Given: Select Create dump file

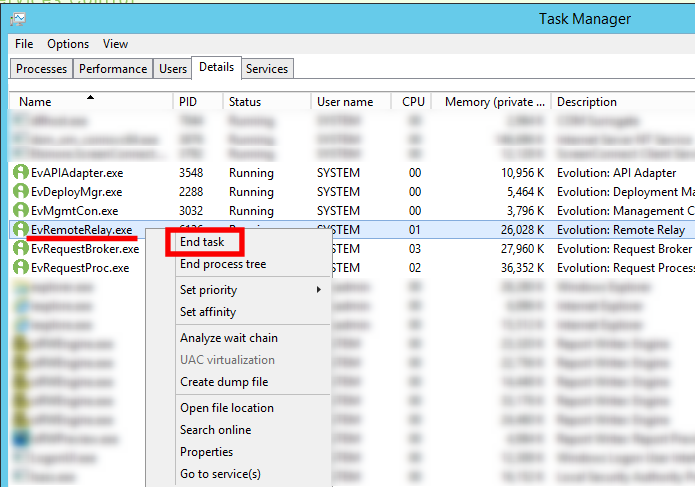Looking at the screenshot, I should [x=224, y=382].
